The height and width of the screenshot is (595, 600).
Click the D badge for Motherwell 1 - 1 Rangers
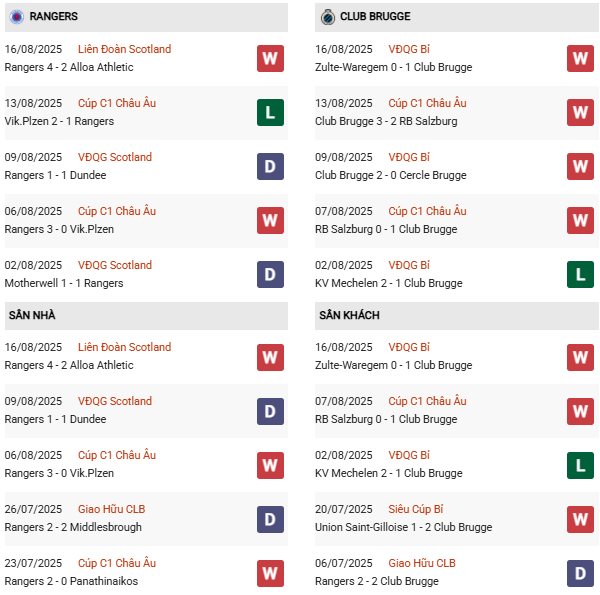coord(270,274)
